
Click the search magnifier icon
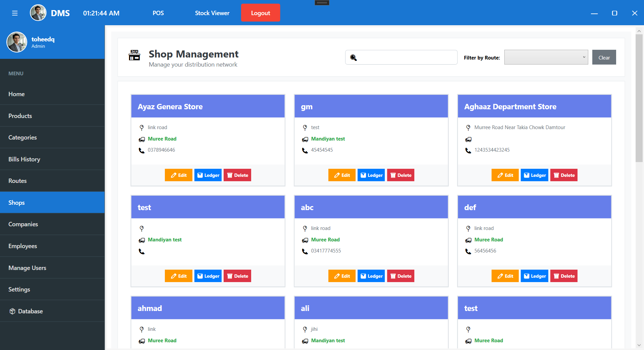[354, 57]
